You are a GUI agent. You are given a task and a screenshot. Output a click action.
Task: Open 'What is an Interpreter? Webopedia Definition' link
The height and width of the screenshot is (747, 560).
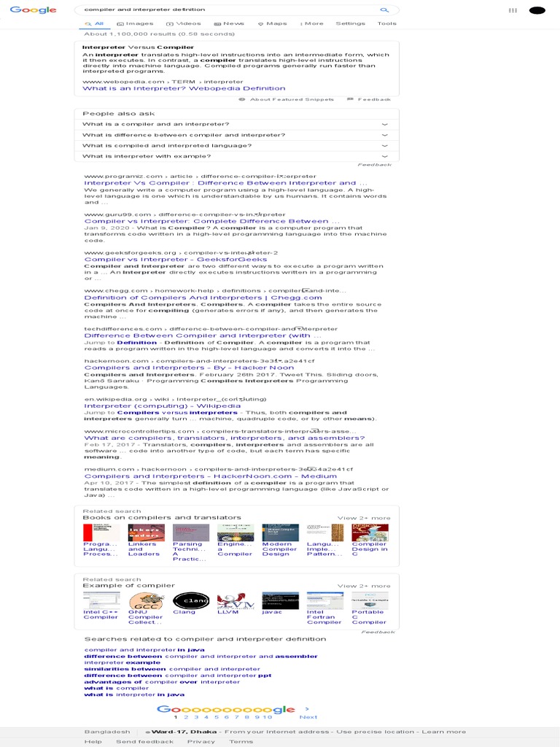(184, 88)
